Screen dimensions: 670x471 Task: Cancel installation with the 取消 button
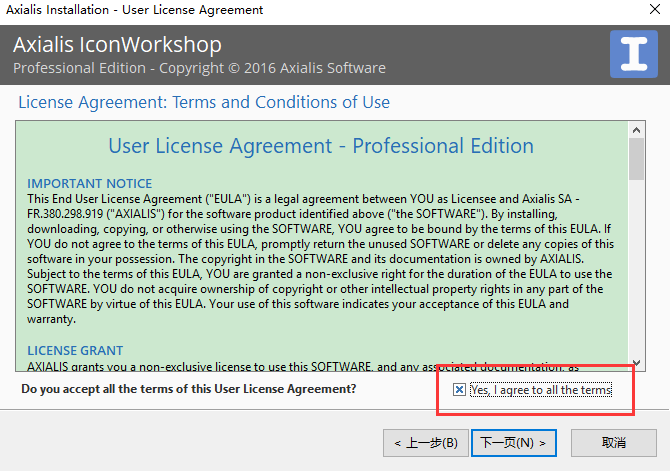pos(613,442)
